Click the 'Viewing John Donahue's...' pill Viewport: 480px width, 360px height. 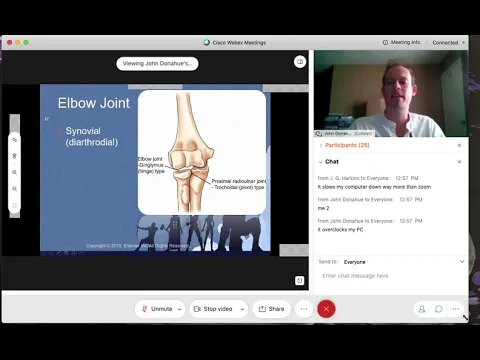(x=157, y=63)
